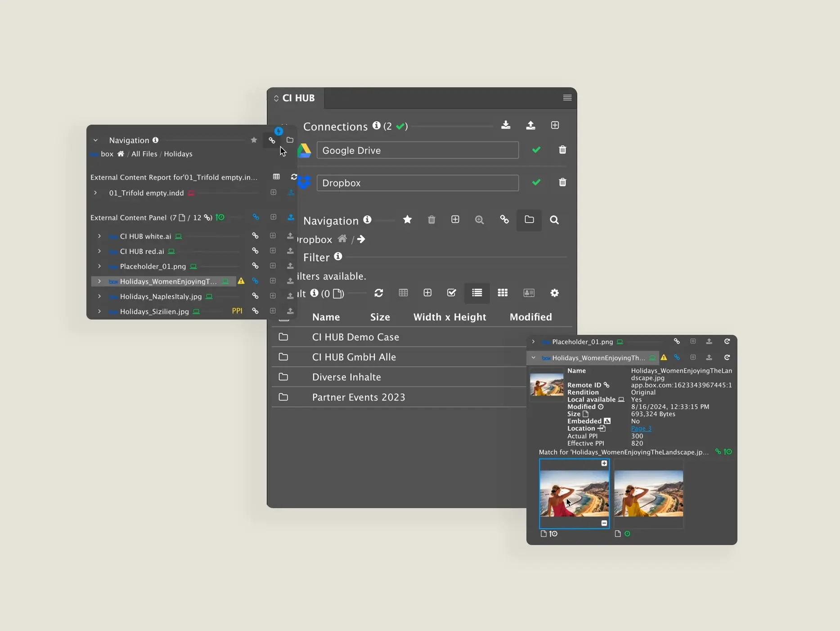The width and height of the screenshot is (840, 631).
Task: Click upload icon on Holidays_Sizilien.jpg row
Action: [290, 311]
